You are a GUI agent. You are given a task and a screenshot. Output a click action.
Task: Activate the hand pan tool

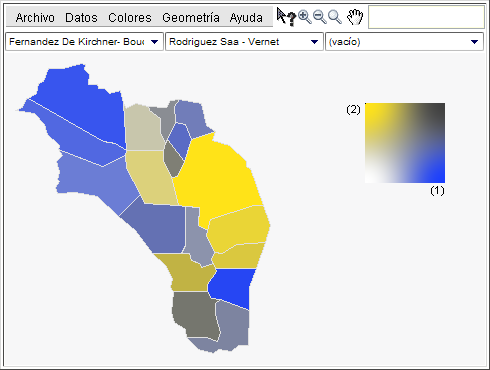(x=355, y=17)
